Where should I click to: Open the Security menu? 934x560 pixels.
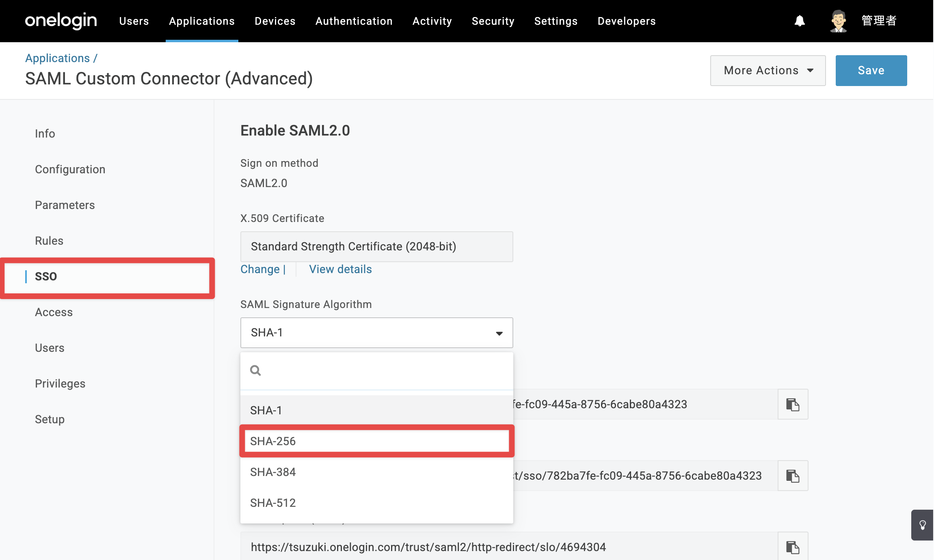coord(493,21)
